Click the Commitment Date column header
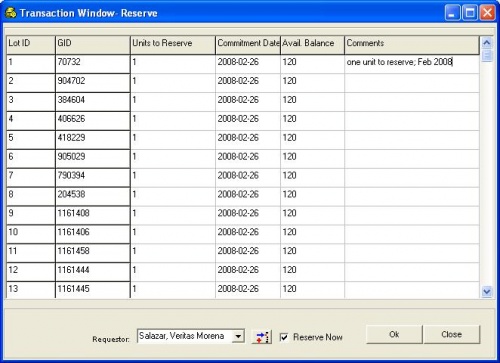The width and height of the screenshot is (500, 363). [x=248, y=45]
